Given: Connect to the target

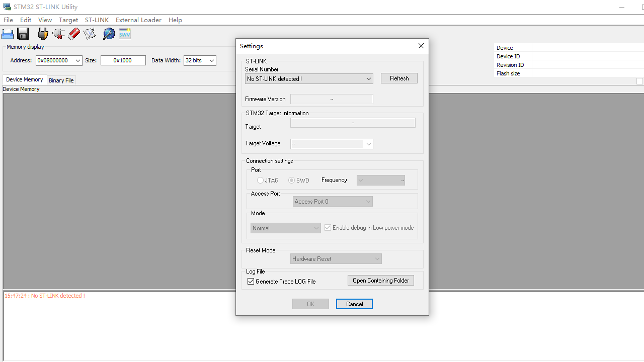Looking at the screenshot, I should coord(43,34).
